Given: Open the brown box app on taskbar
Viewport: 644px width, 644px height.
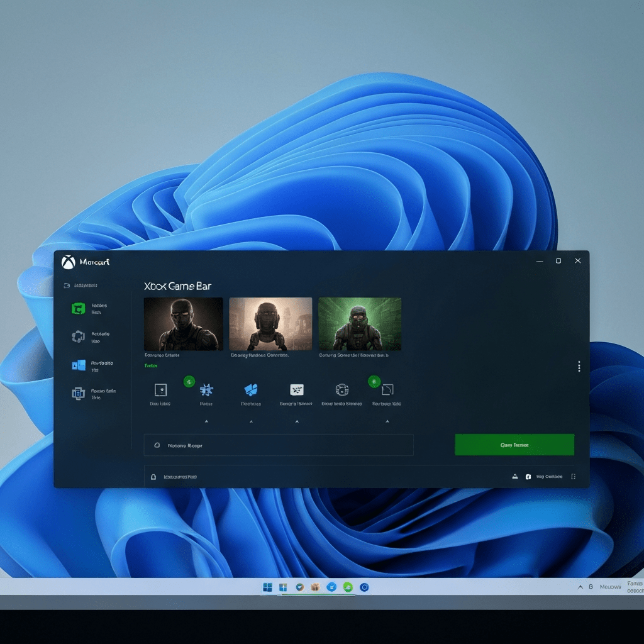Looking at the screenshot, I should point(315,587).
